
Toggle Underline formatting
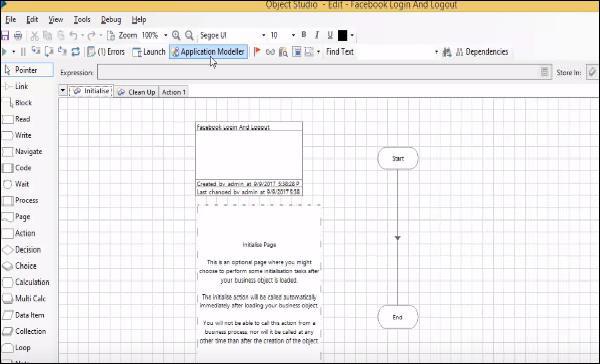pyautogui.click(x=330, y=35)
